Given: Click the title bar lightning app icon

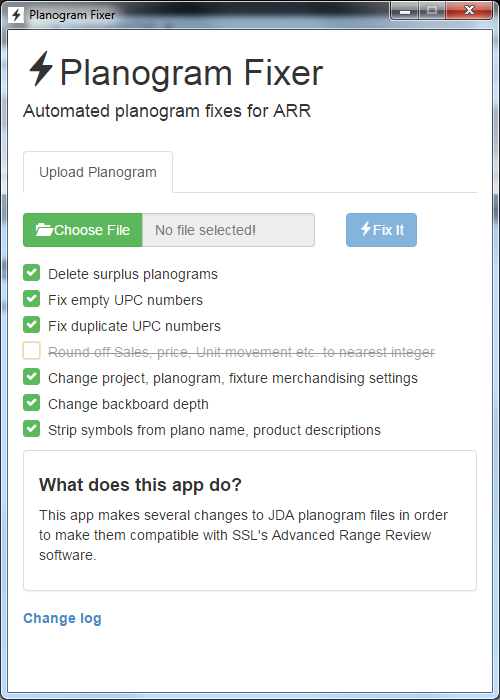Looking at the screenshot, I should pos(17,15).
